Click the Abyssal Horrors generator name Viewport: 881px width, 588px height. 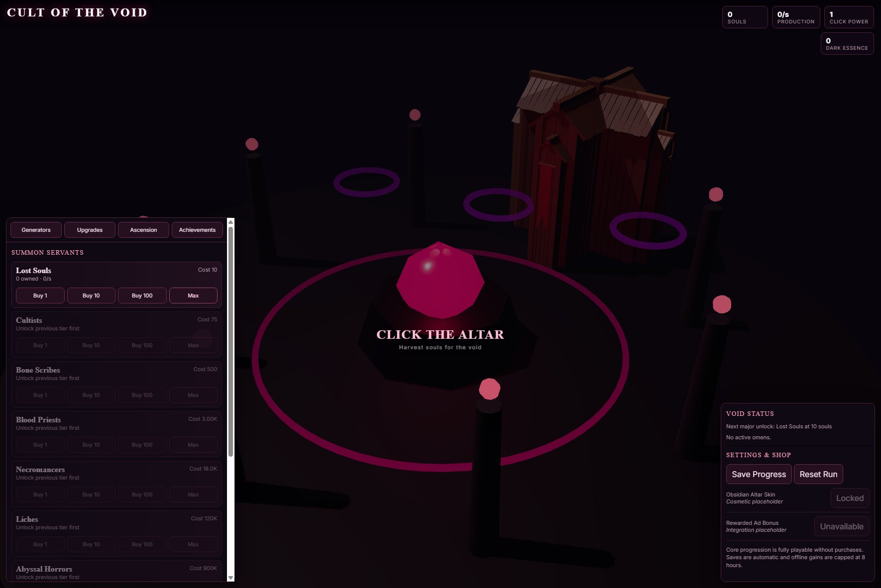point(44,569)
